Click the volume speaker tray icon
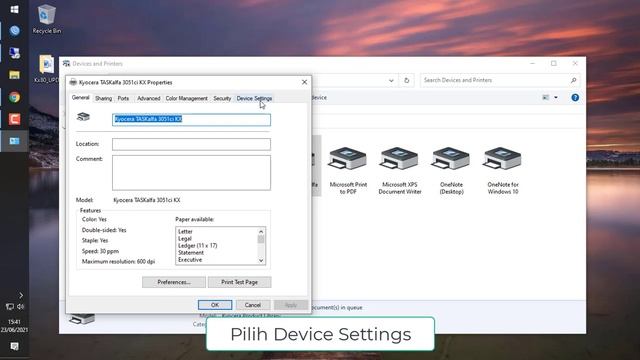 (21, 306)
